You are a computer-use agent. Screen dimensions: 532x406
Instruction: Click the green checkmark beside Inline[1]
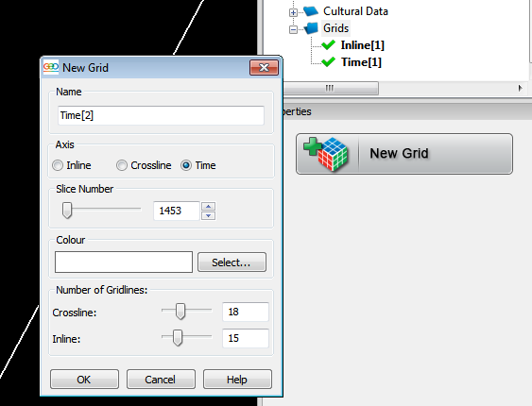[328, 44]
